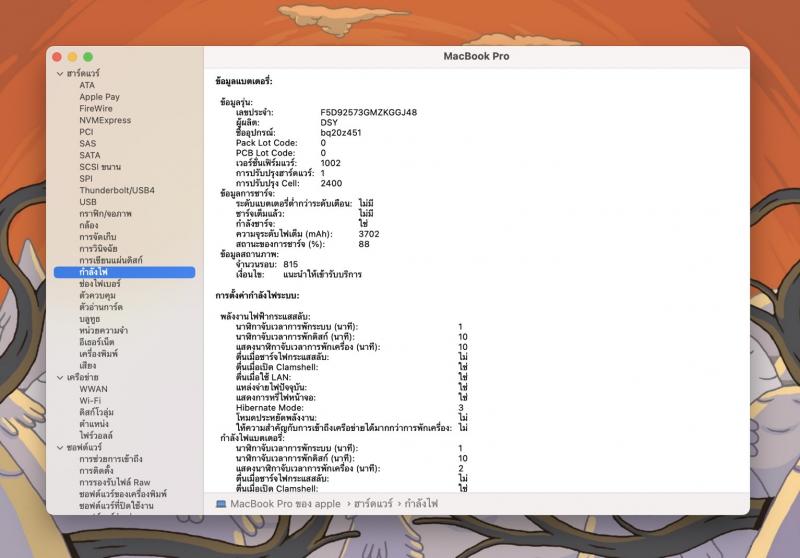
Task: Select WWAN under เครือข่าย
Action: pyautogui.click(x=93, y=389)
